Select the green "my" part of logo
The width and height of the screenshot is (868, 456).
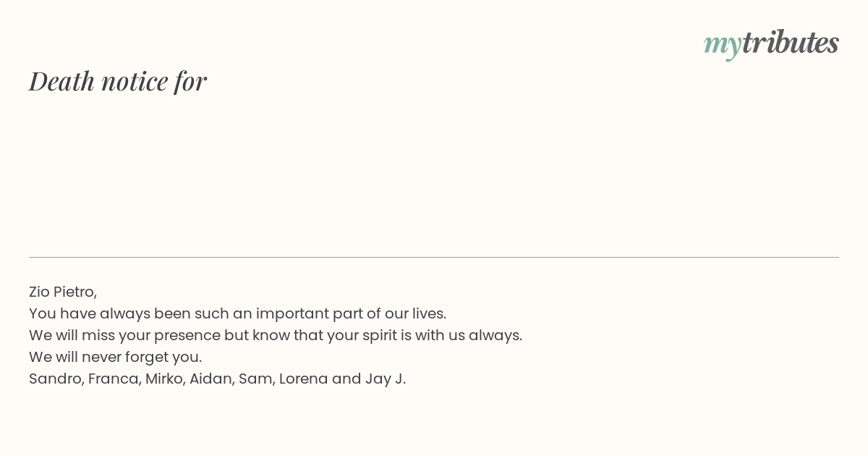tap(722, 46)
